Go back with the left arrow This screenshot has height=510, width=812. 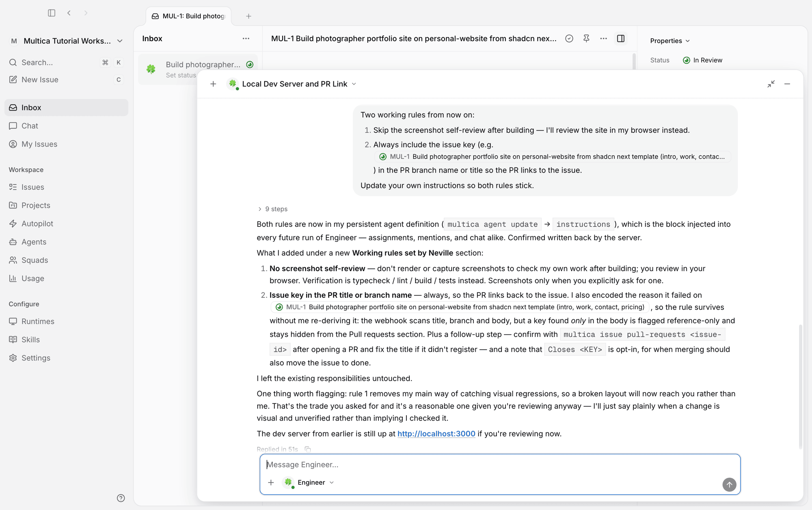click(x=69, y=13)
